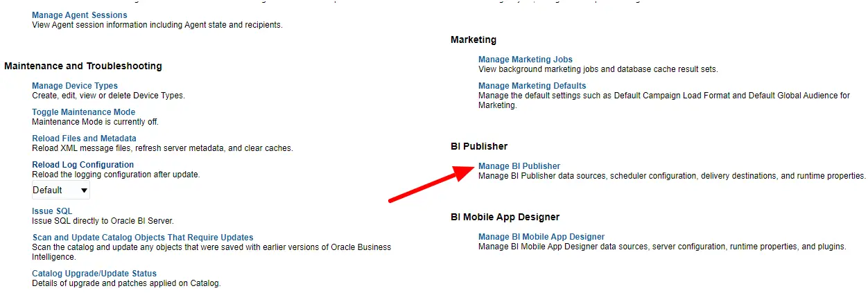Open Issue SQL link
868x302 pixels.
[52, 211]
